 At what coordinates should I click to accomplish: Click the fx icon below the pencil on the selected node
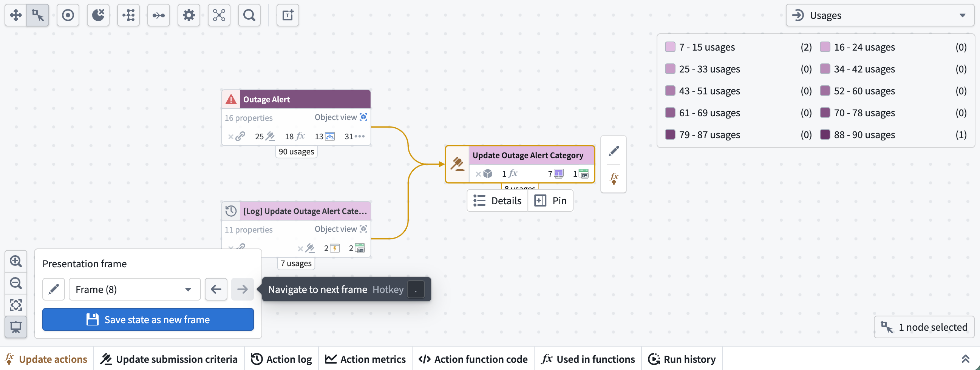tap(613, 178)
